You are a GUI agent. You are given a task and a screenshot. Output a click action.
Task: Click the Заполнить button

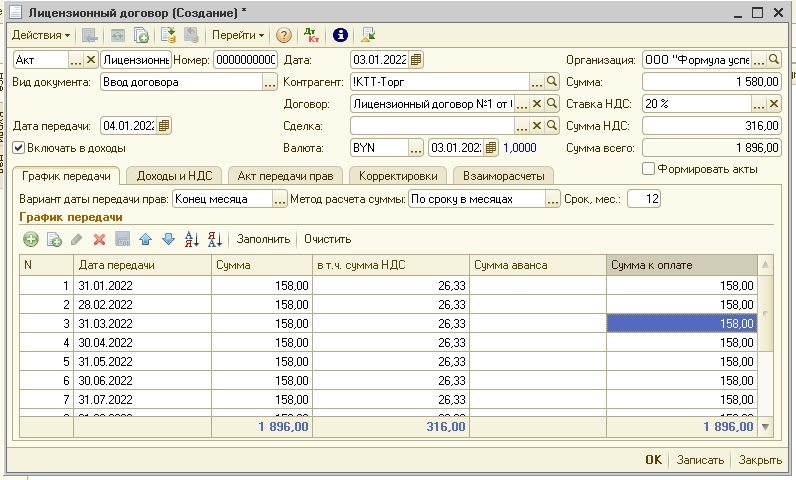click(x=263, y=239)
